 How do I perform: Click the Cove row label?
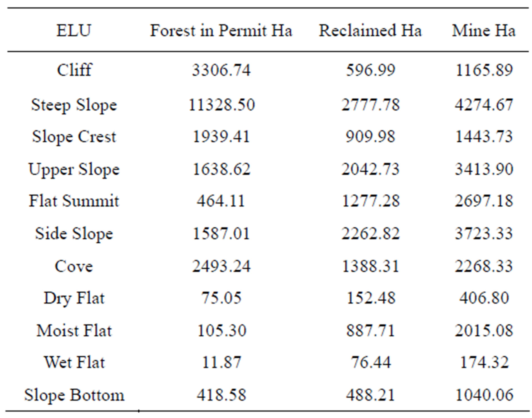pyautogui.click(x=74, y=266)
